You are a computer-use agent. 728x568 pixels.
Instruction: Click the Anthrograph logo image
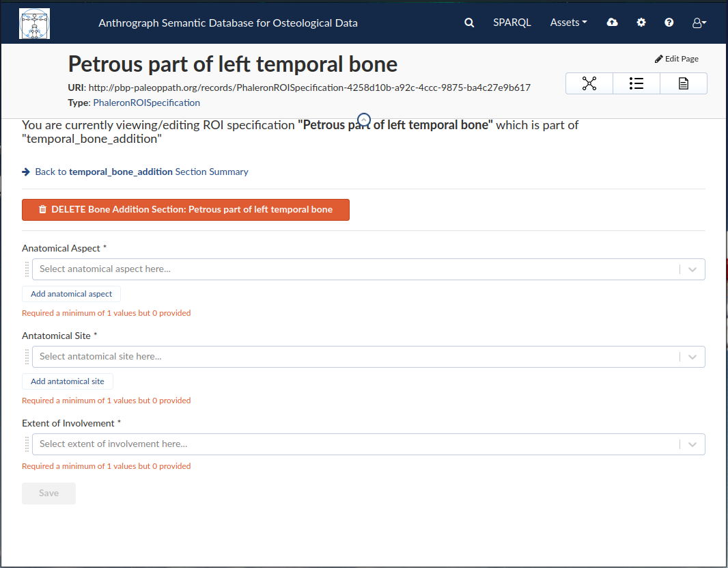[x=34, y=23]
